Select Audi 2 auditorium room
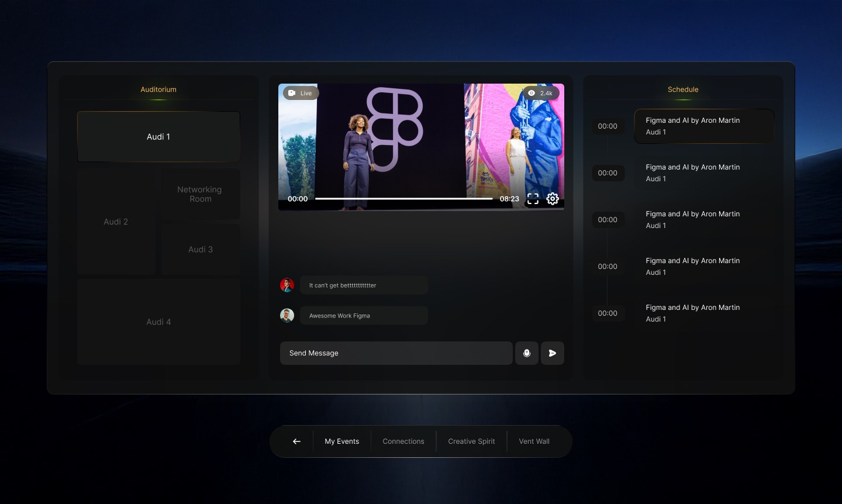842x504 pixels. click(x=116, y=222)
